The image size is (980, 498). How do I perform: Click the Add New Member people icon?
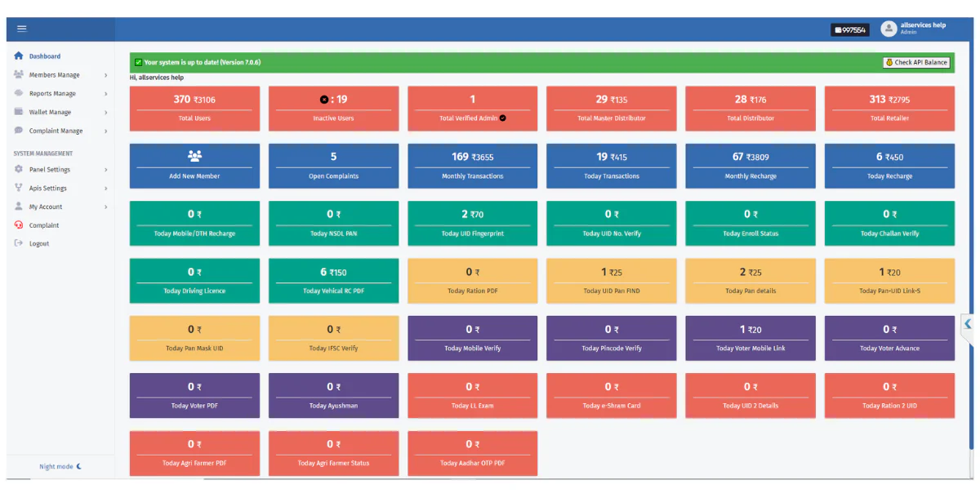[x=194, y=156]
